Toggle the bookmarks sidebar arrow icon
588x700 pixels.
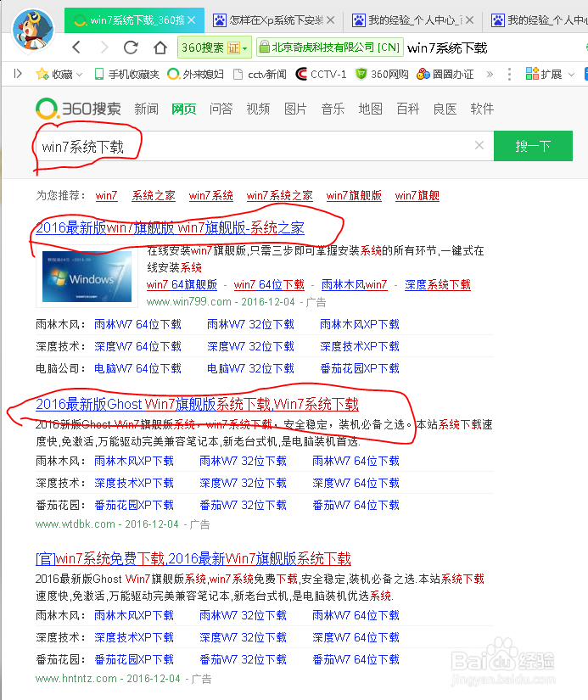coord(18,74)
